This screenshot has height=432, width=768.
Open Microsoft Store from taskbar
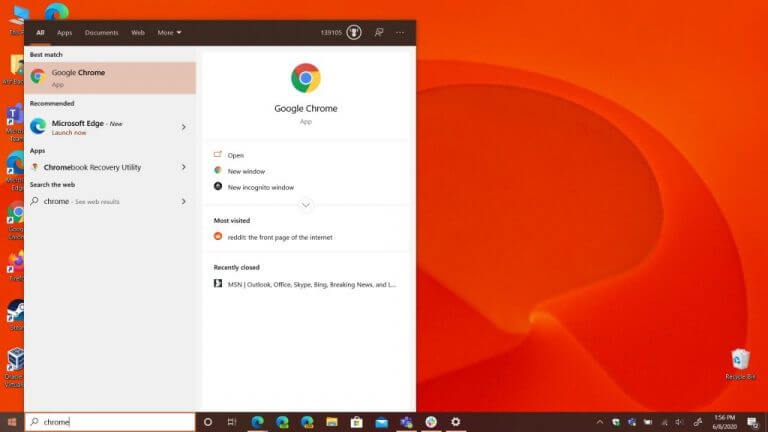click(x=357, y=422)
